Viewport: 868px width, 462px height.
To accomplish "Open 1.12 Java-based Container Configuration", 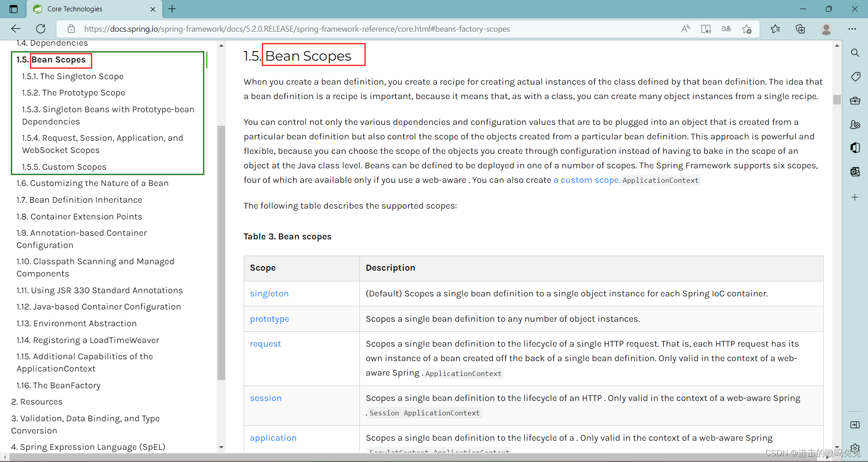I will pyautogui.click(x=99, y=307).
